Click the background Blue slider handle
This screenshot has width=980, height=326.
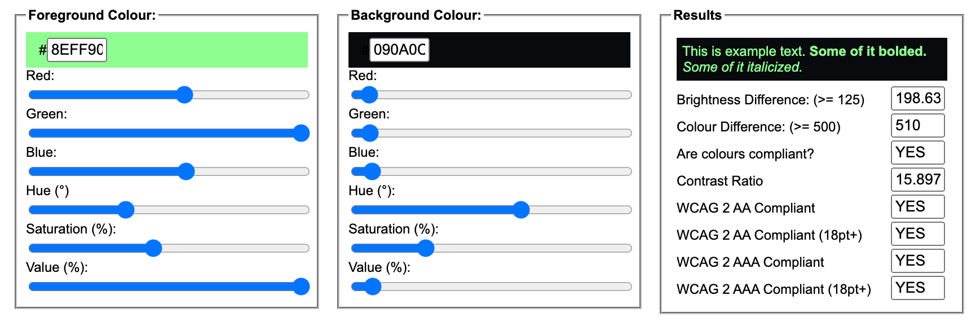(x=372, y=171)
